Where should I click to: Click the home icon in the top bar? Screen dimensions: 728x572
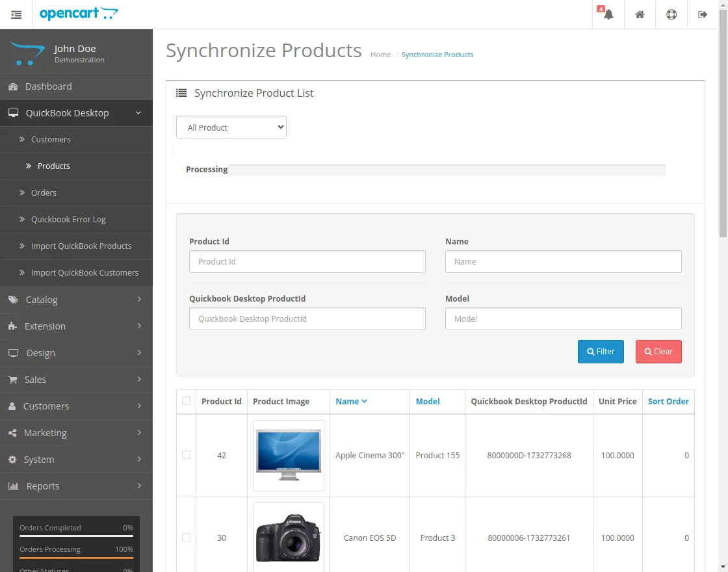tap(640, 14)
